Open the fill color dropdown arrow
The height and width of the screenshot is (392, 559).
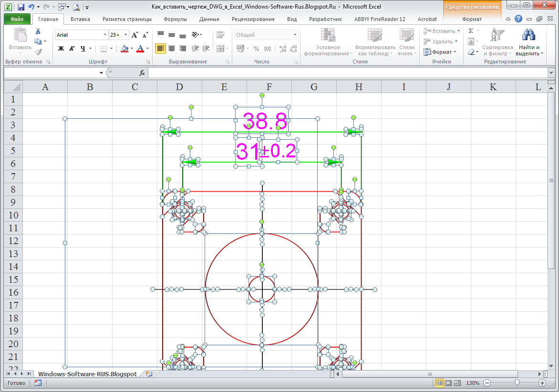tap(132, 49)
